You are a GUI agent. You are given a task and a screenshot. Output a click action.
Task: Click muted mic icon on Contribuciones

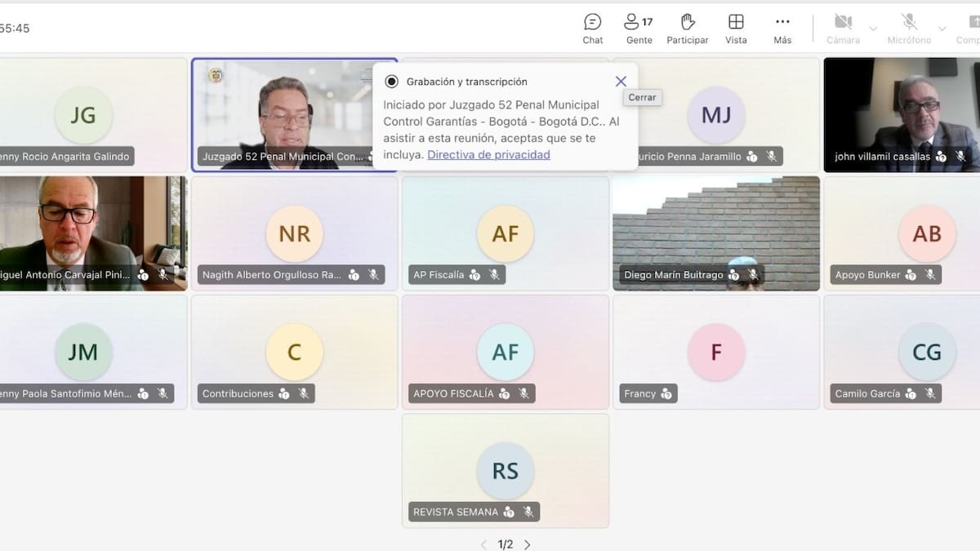(304, 393)
